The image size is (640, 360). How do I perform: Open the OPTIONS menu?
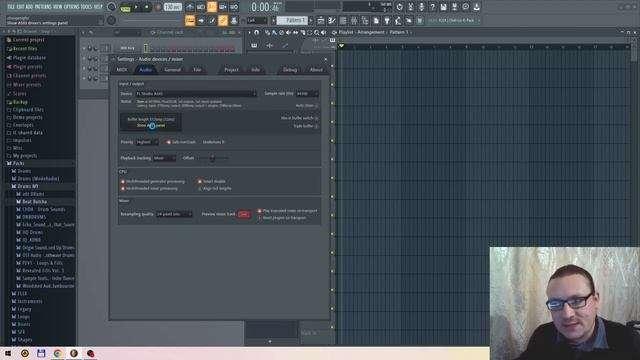tap(71, 7)
